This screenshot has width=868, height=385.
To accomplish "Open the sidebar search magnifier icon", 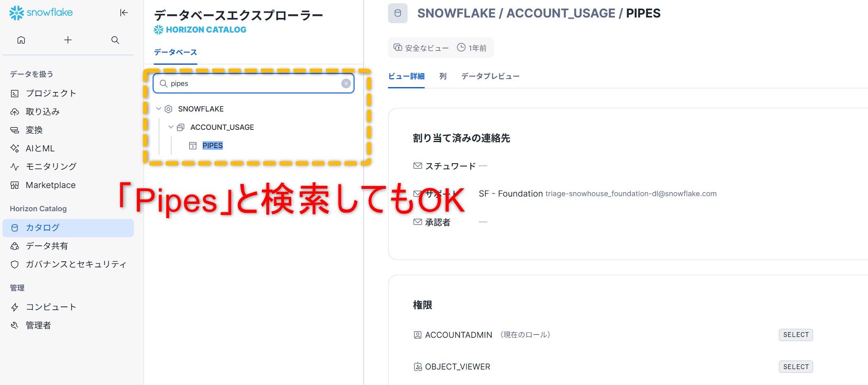I will pyautogui.click(x=115, y=40).
